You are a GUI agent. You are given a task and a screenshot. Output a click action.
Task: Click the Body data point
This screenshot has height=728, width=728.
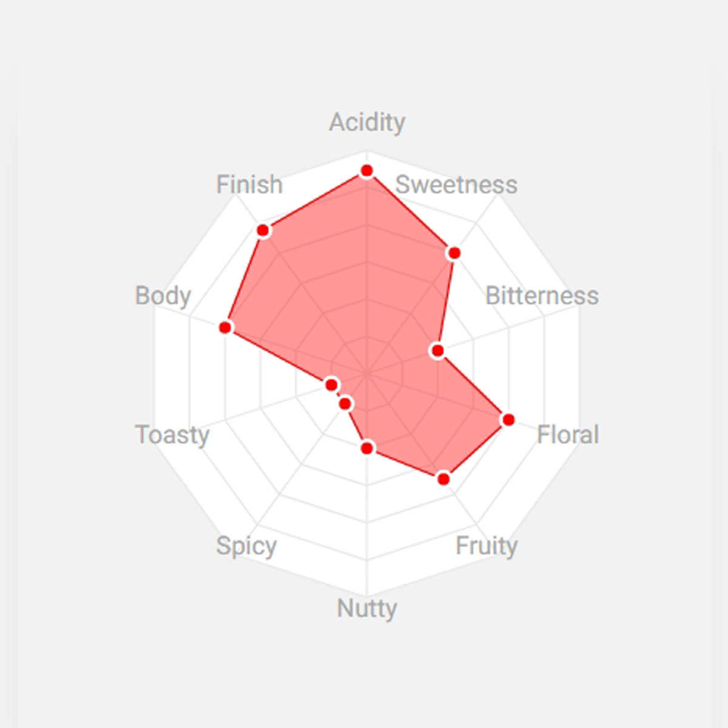point(225,328)
